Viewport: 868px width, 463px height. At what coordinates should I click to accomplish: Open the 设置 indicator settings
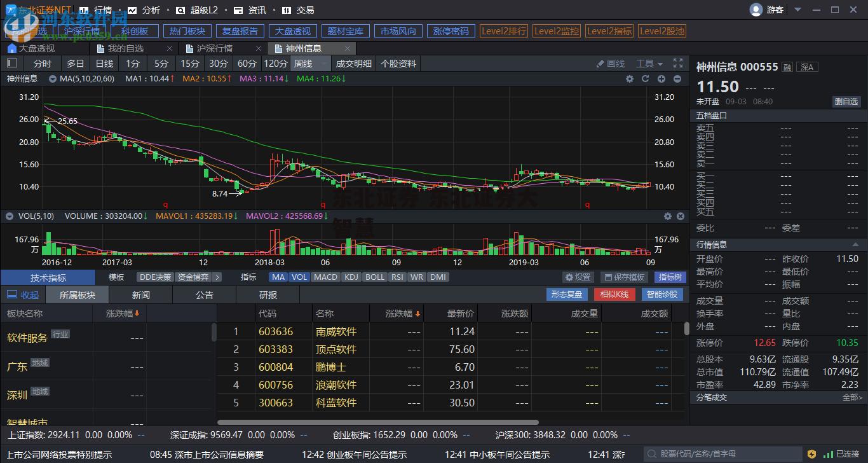pyautogui.click(x=578, y=277)
